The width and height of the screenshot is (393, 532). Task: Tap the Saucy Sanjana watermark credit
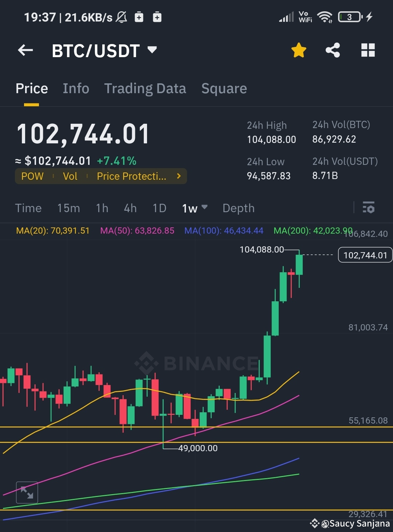(x=350, y=524)
